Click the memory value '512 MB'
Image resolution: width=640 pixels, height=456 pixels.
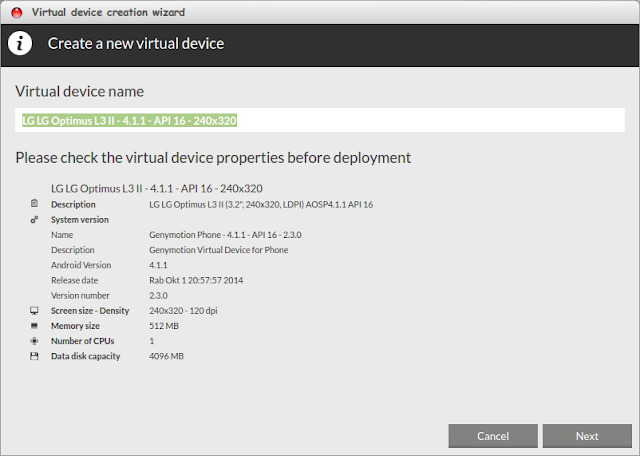point(164,326)
